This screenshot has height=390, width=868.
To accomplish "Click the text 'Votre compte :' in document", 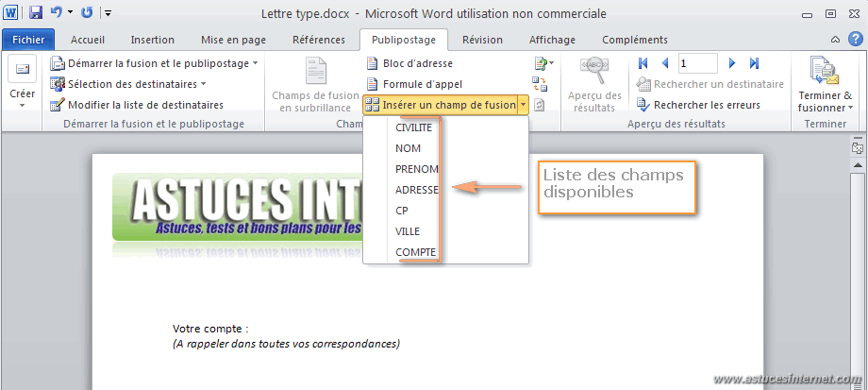I will tap(210, 329).
